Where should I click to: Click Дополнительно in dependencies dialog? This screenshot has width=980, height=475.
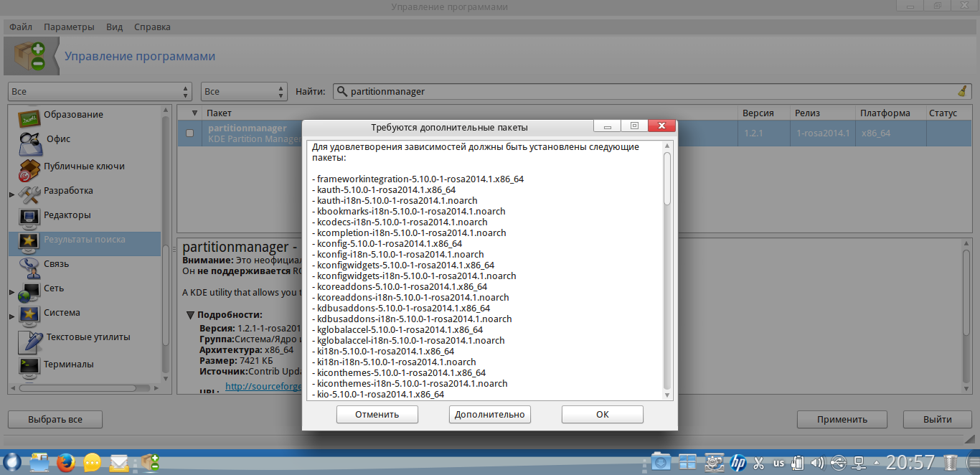coord(490,414)
